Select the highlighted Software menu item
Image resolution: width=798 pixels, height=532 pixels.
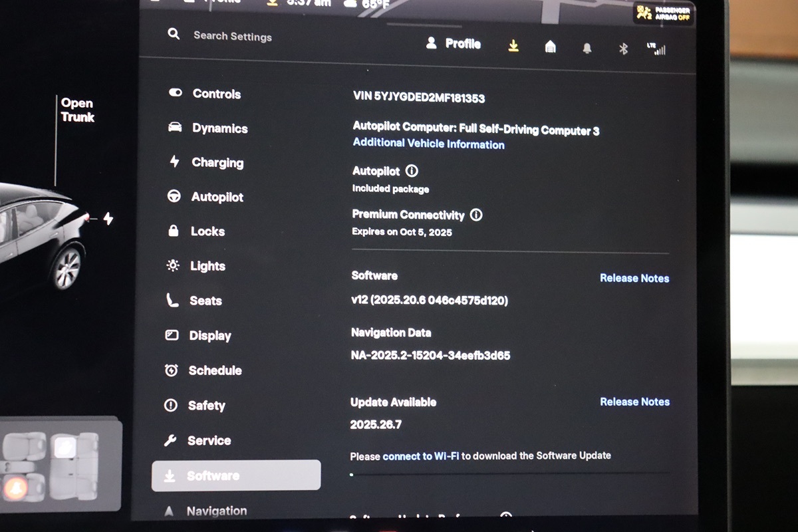click(236, 475)
